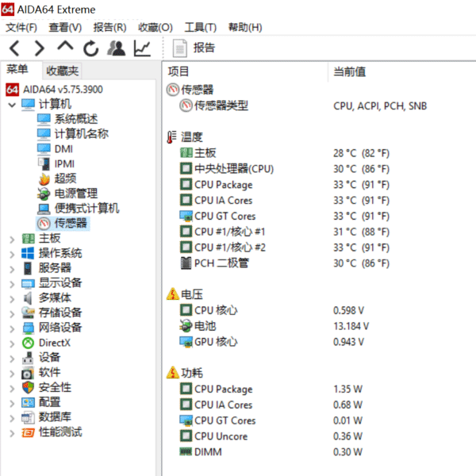The height and width of the screenshot is (476, 476).
Task: Click the 软件 software icon
Action: pos(28,373)
